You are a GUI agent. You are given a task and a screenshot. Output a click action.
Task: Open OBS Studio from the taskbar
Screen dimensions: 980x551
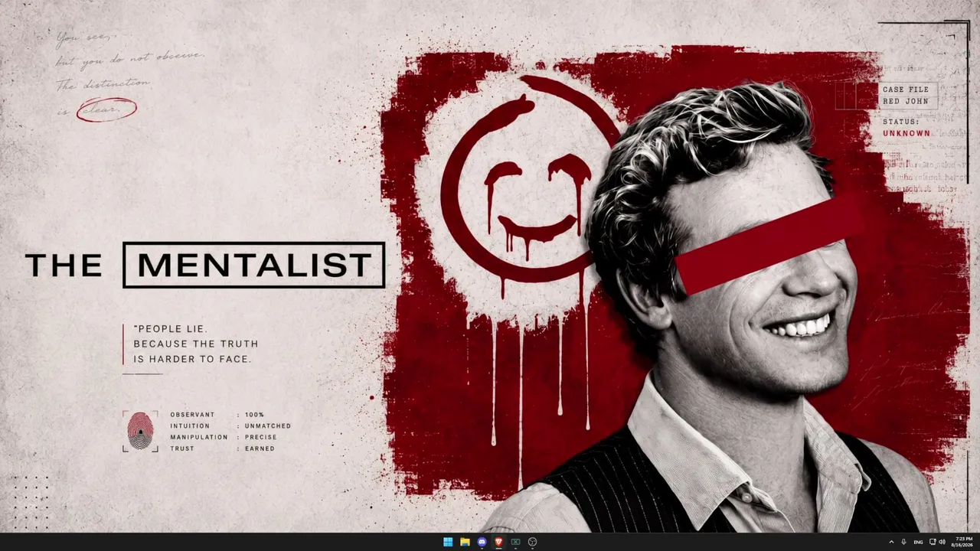click(532, 542)
